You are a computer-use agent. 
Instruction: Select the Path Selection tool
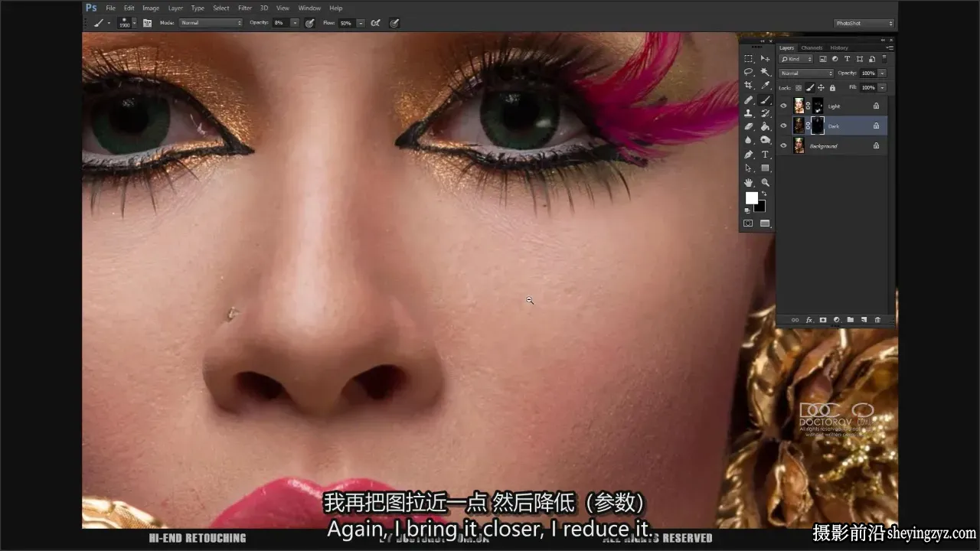[x=748, y=168]
